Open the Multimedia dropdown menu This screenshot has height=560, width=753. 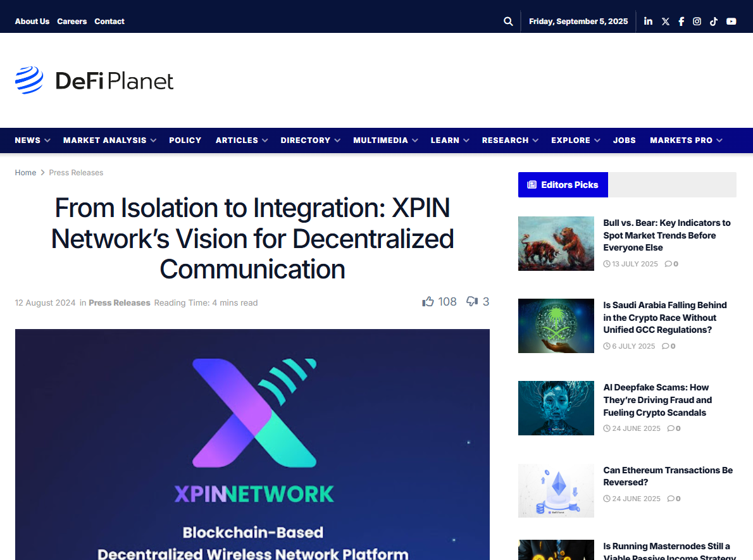[x=385, y=140]
